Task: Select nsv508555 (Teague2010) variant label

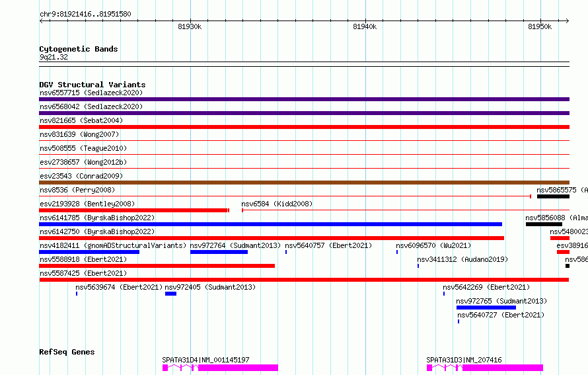Action: tap(83, 148)
